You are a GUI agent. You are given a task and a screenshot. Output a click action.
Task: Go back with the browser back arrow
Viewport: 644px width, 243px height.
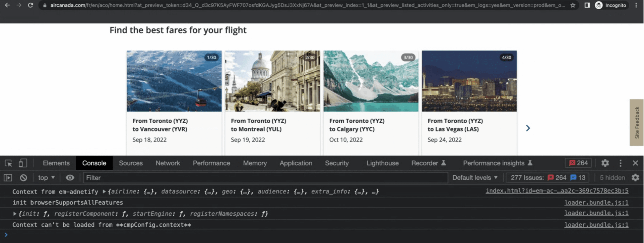click(x=7, y=5)
